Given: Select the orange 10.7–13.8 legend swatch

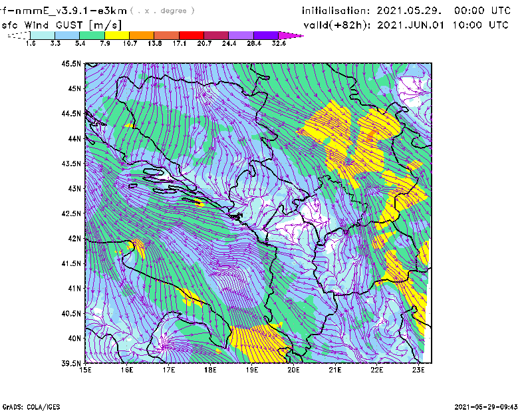Looking at the screenshot, I should click(142, 35).
